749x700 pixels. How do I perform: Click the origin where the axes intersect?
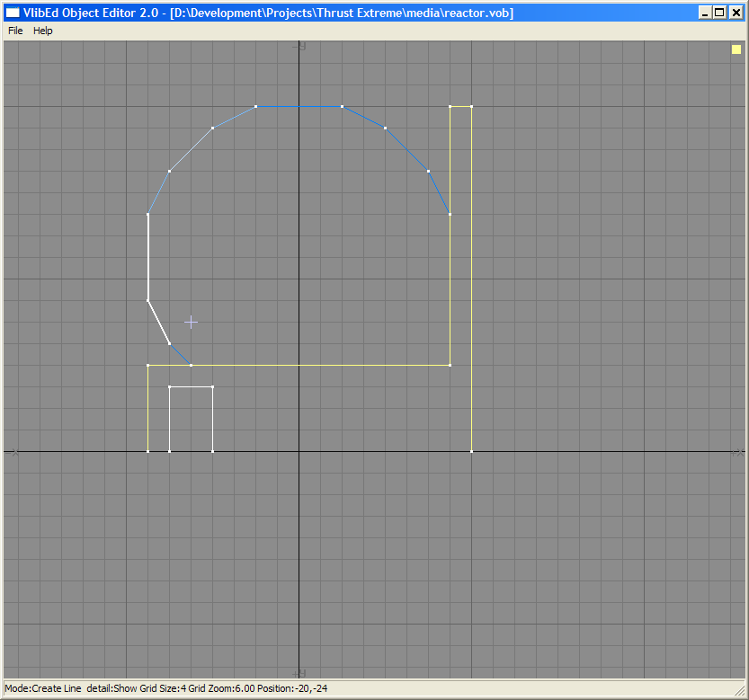(x=299, y=451)
